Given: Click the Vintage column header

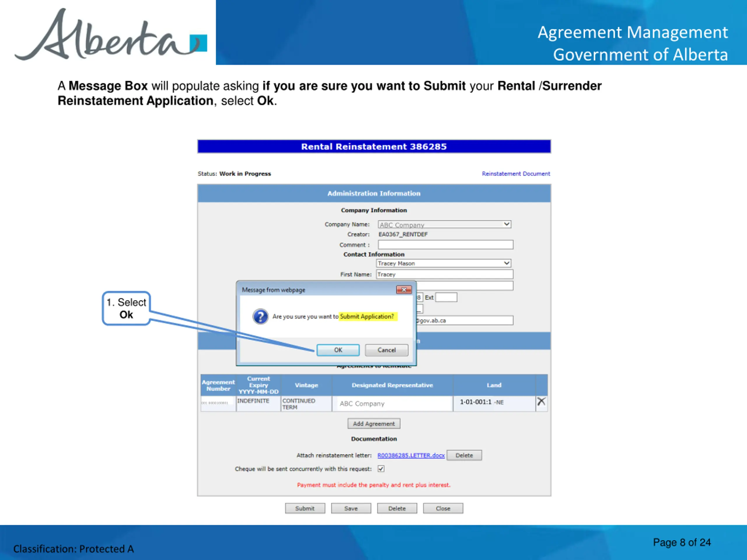Looking at the screenshot, I should (306, 385).
